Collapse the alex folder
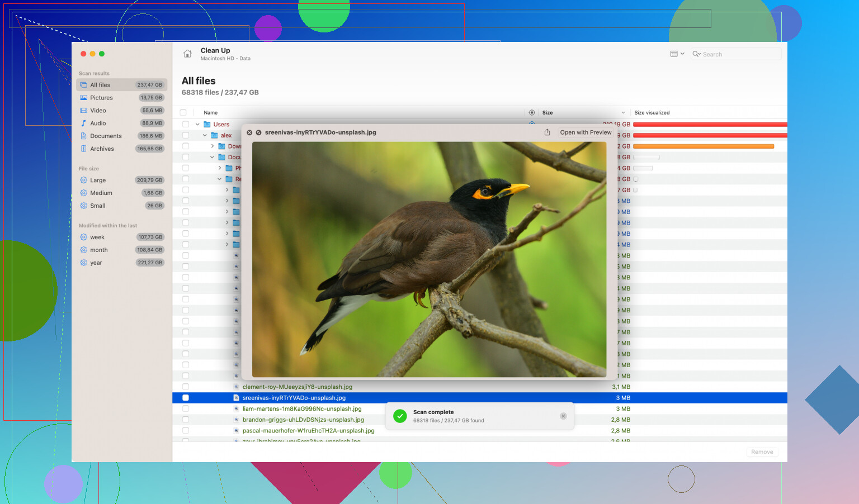859x504 pixels. [205, 135]
